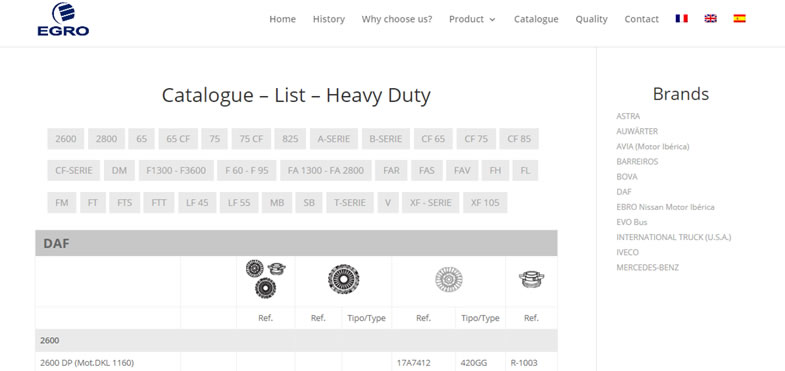Select the FH model filter
785x371 pixels.
[495, 170]
